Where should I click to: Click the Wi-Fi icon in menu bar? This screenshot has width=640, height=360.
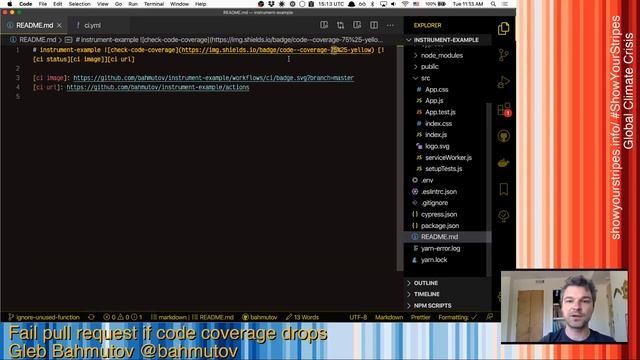[405, 4]
